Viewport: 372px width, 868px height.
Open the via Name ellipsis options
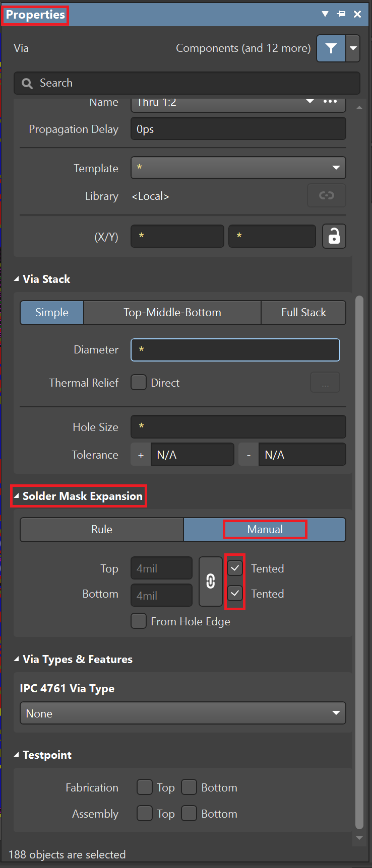pos(330,102)
